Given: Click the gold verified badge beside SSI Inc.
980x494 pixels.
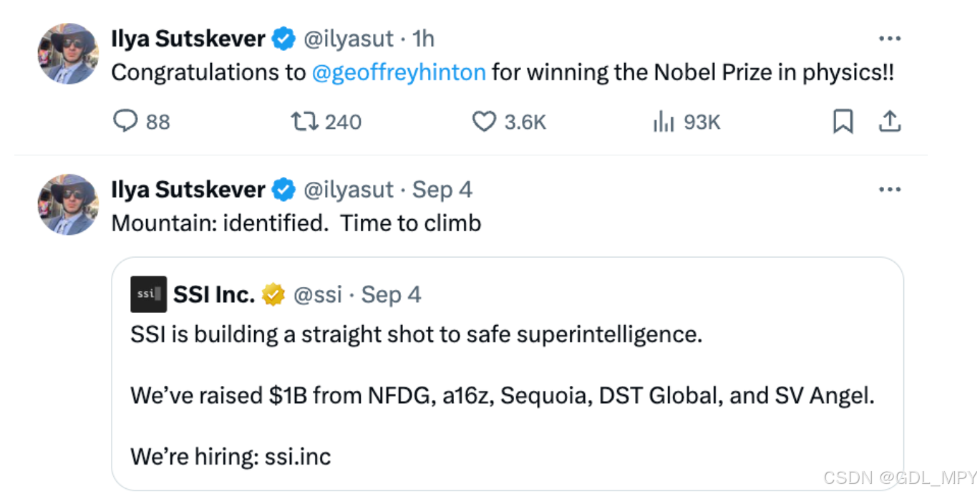Looking at the screenshot, I should pyautogui.click(x=273, y=294).
